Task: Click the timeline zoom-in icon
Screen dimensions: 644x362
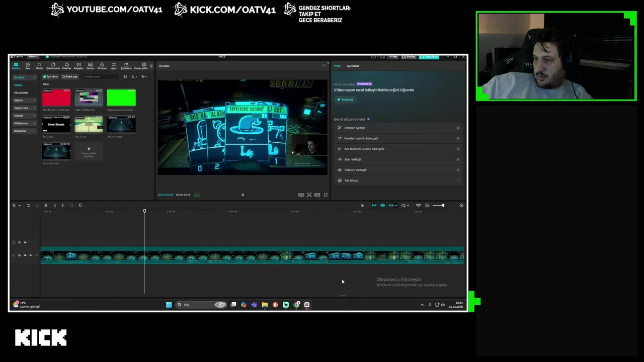Action: tap(461, 205)
